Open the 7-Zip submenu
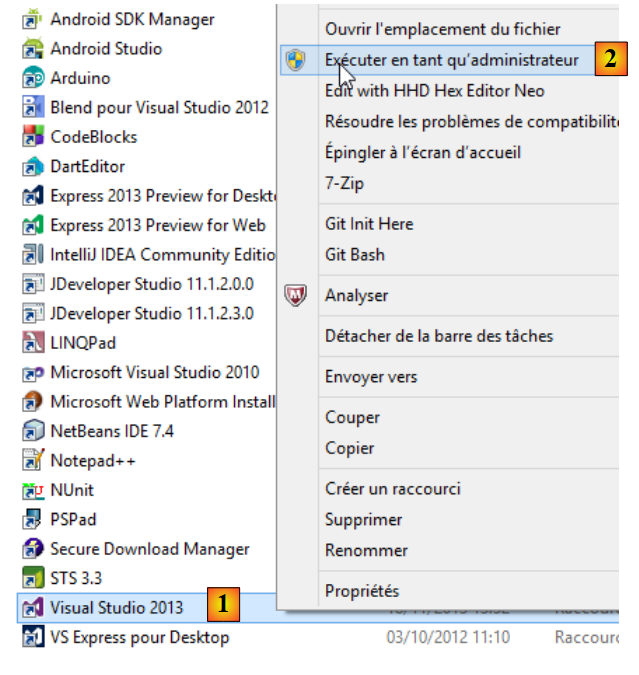The image size is (639, 675). pyautogui.click(x=344, y=184)
